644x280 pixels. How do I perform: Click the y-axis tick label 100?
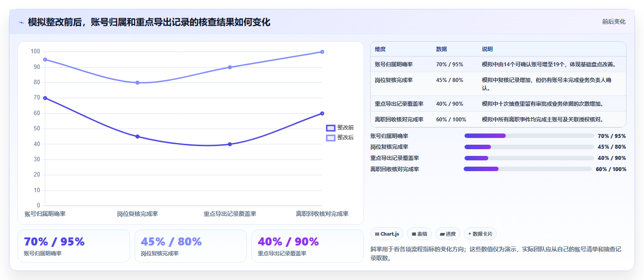[x=35, y=52]
